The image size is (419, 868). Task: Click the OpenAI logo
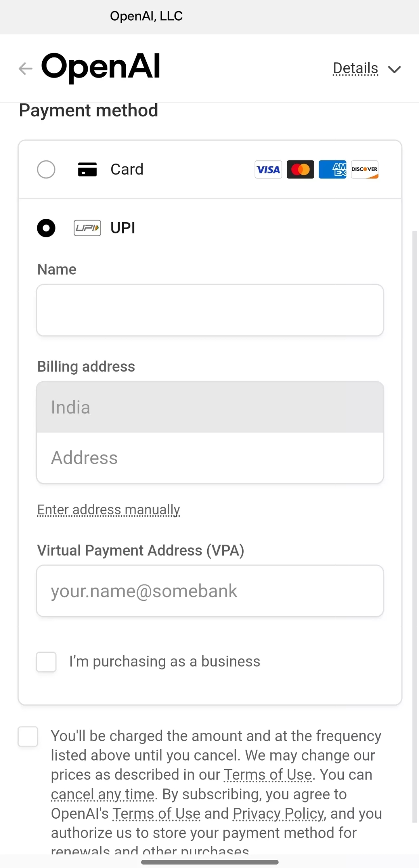coord(101,67)
